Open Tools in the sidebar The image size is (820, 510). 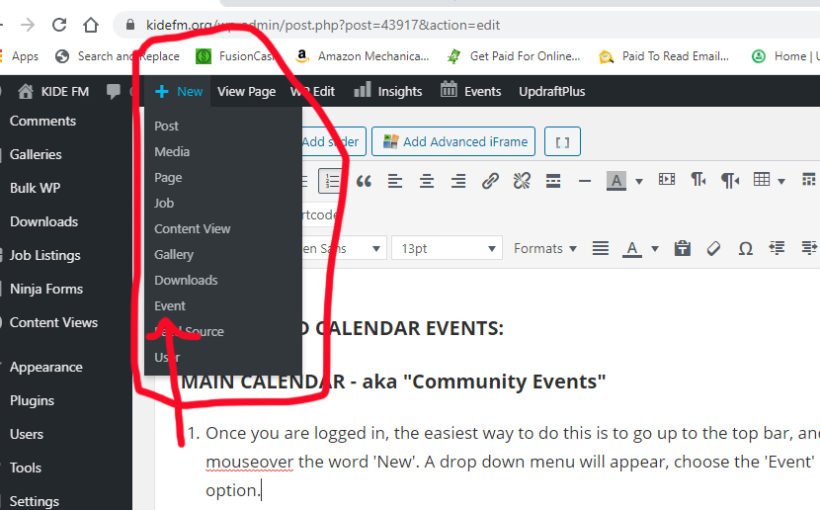(26, 468)
